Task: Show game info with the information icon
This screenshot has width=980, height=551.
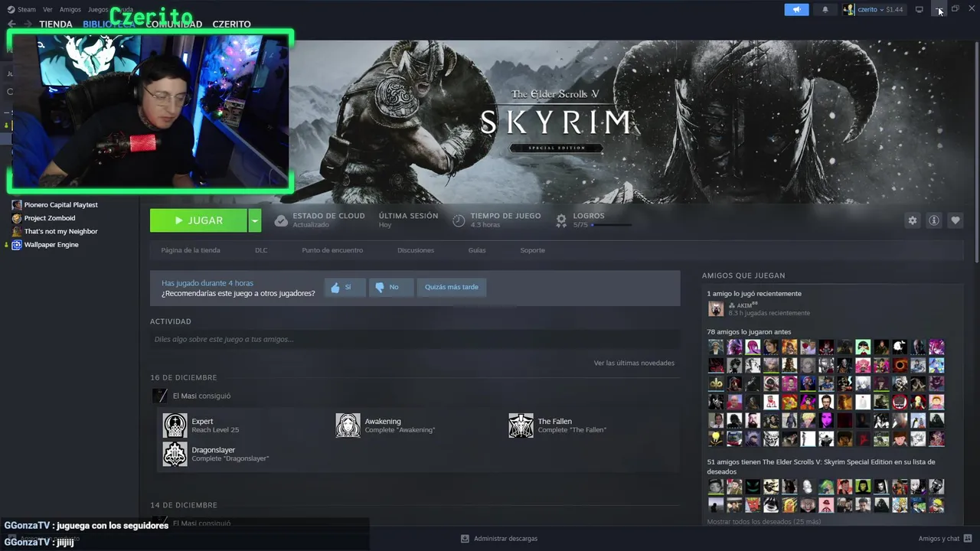Action: [x=933, y=220]
